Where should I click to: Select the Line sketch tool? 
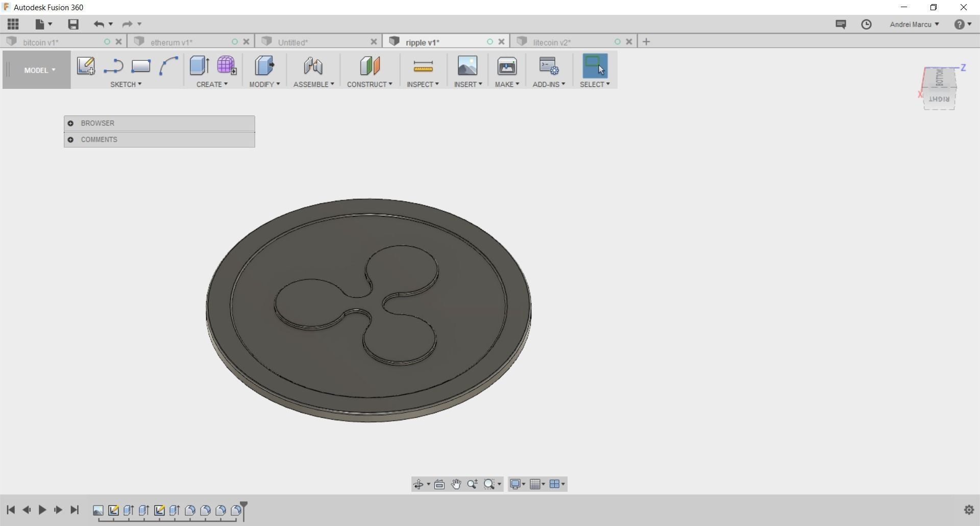pos(113,66)
